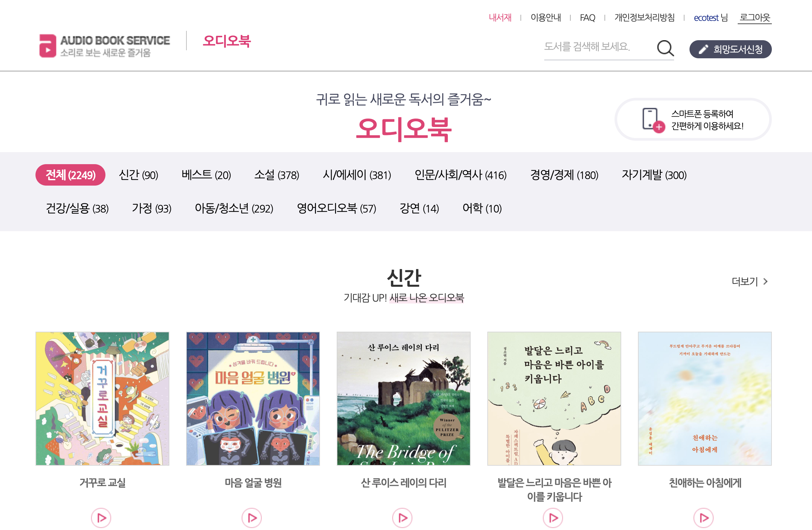Image resolution: width=812 pixels, height=530 pixels.
Task: Click the Audio Book Service logo
Action: 104,46
